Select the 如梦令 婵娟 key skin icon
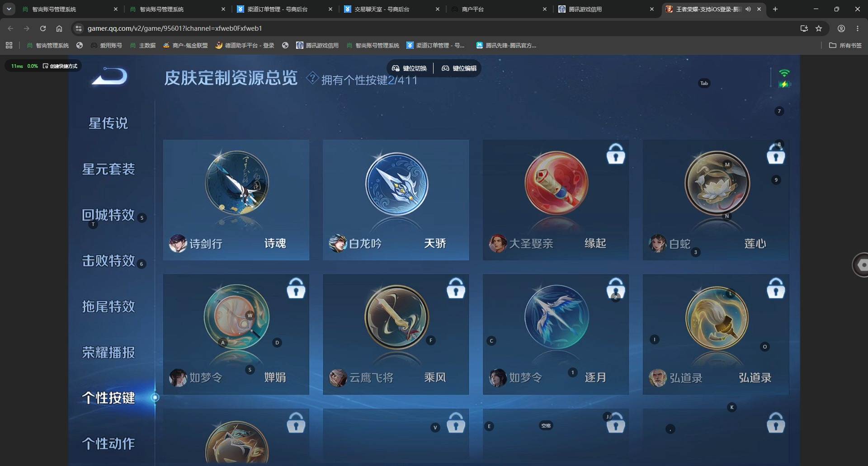 (x=236, y=316)
